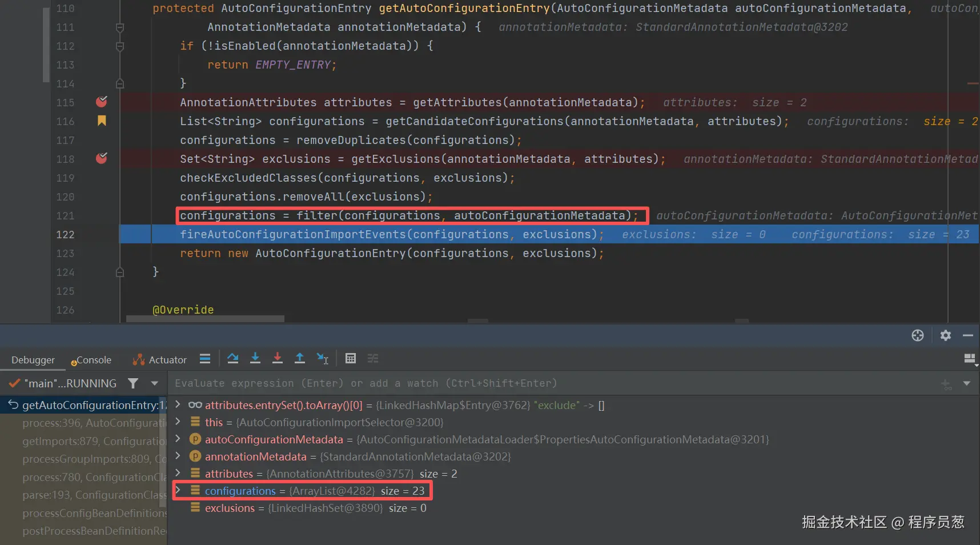Toggle the bookmark on line 116
The image size is (980, 545).
(x=102, y=121)
